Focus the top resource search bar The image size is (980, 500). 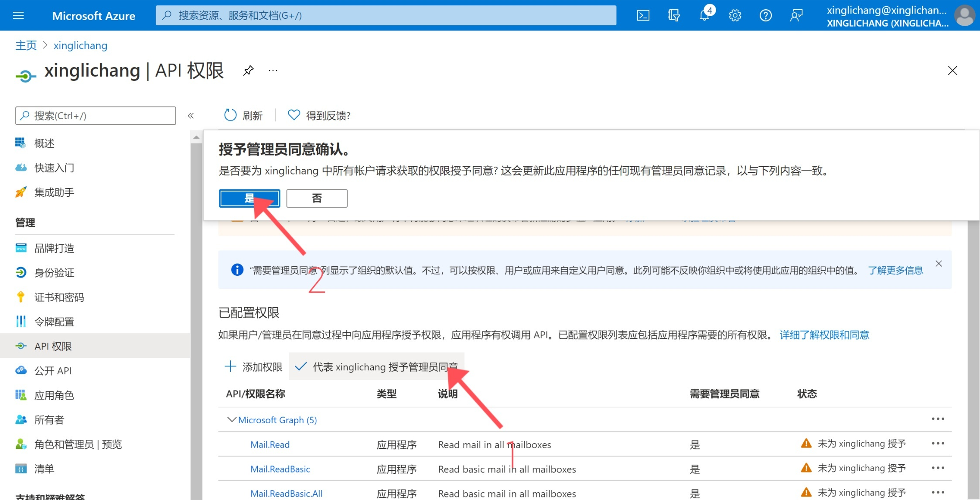[x=386, y=16]
